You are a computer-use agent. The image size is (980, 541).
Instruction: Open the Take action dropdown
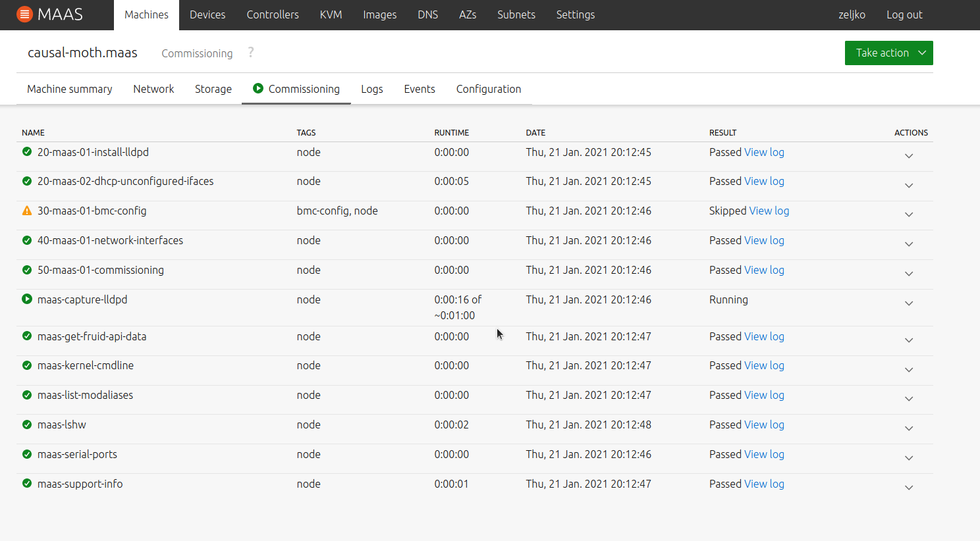click(x=888, y=53)
